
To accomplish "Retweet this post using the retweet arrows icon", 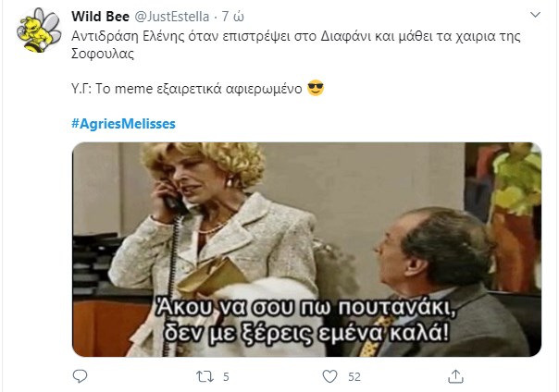I will click(205, 376).
